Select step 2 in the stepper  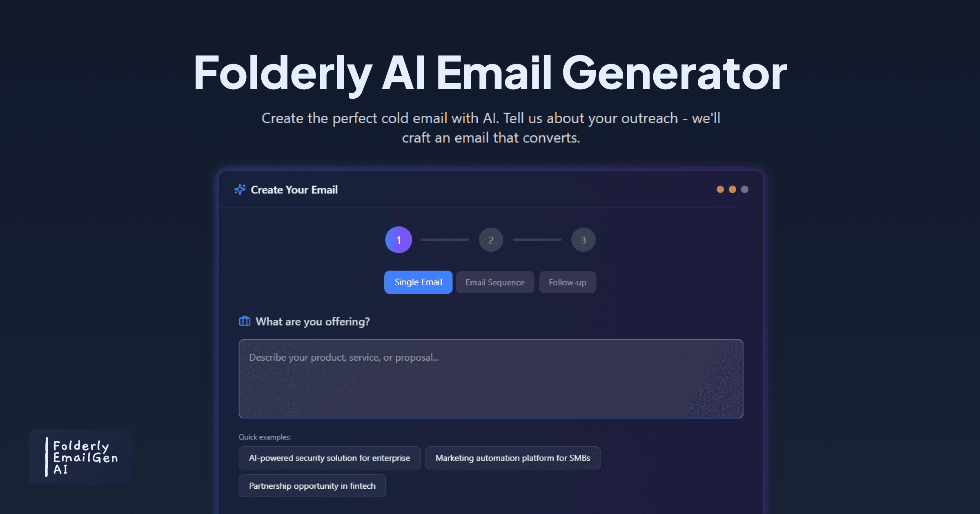(491, 240)
